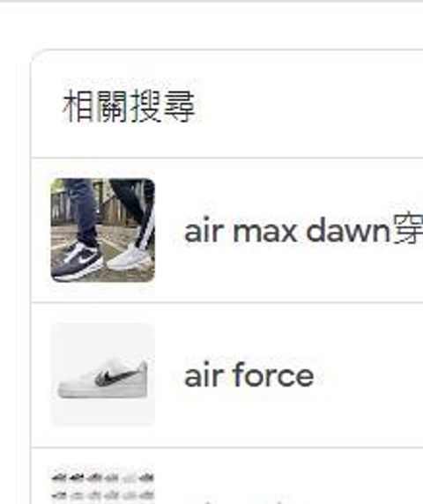Click the "air max dawn穿" related search text

click(x=304, y=231)
